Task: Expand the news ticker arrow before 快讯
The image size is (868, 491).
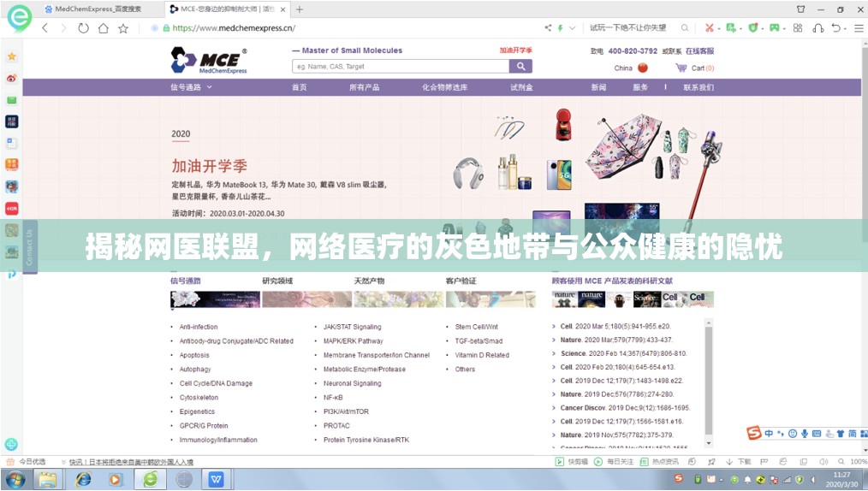Action: click(63, 462)
